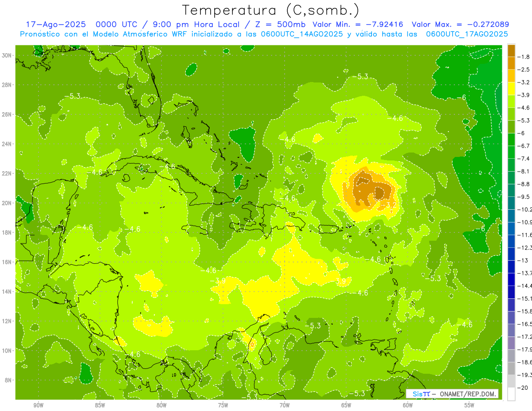The height and width of the screenshot is (411, 532).
Task: Click the '60W' longitude axis label
Action: 408,405
